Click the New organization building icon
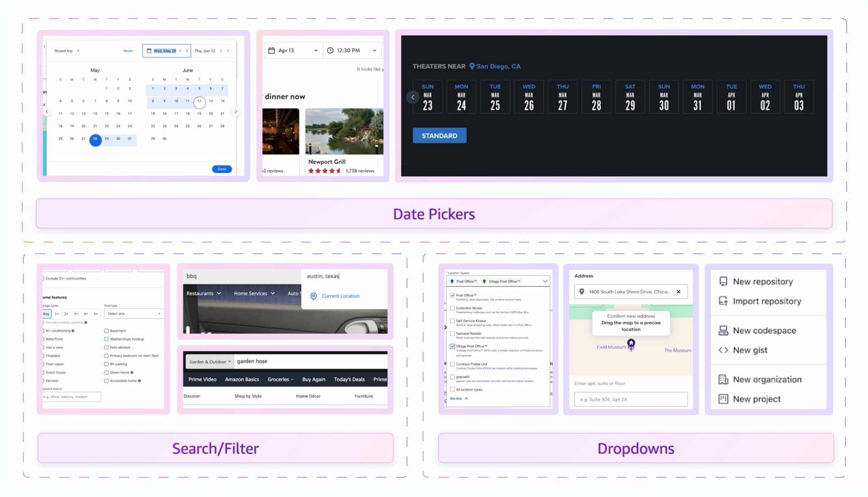 723,379
